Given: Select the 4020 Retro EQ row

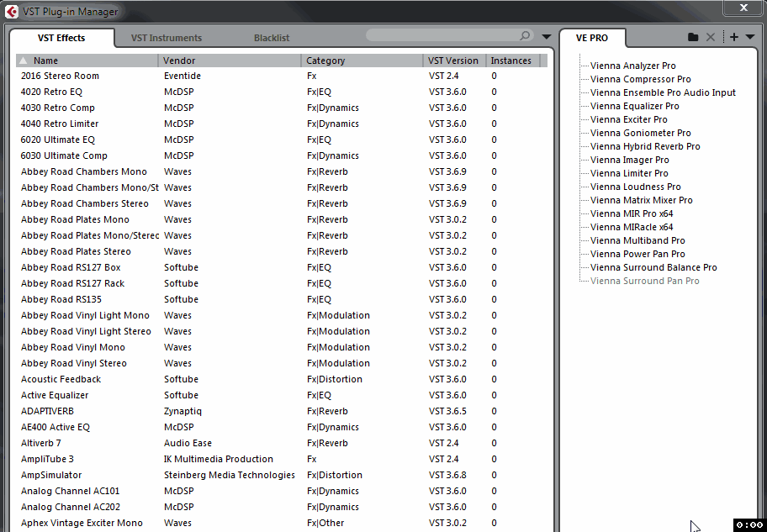Looking at the screenshot, I should [281, 92].
